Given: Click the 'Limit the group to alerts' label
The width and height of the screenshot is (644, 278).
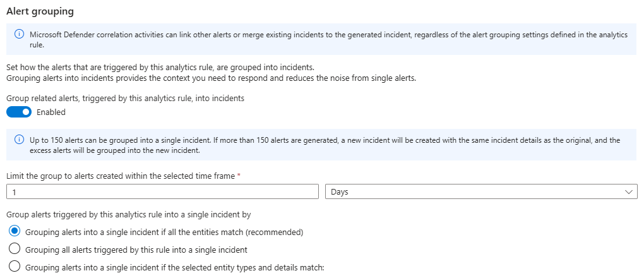Looking at the screenshot, I should click(120, 175).
